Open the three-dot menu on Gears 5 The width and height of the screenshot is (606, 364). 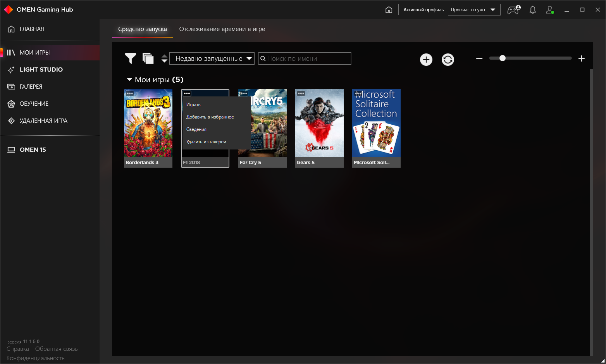click(x=301, y=93)
